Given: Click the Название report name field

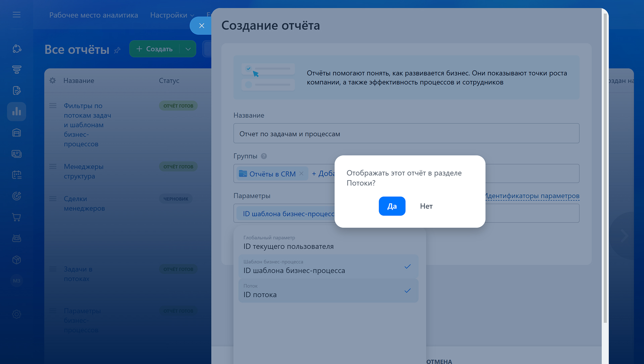Looking at the screenshot, I should [406, 134].
